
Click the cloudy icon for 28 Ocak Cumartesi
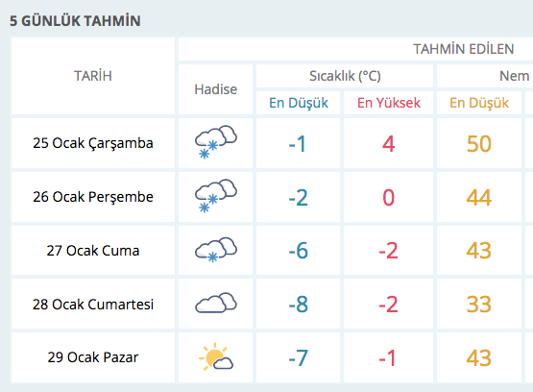click(x=216, y=303)
